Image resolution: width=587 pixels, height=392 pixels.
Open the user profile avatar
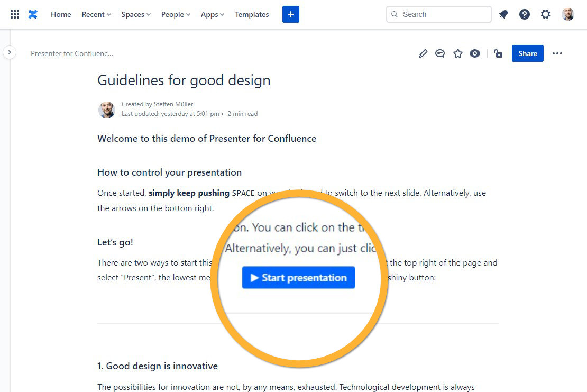[x=568, y=14]
